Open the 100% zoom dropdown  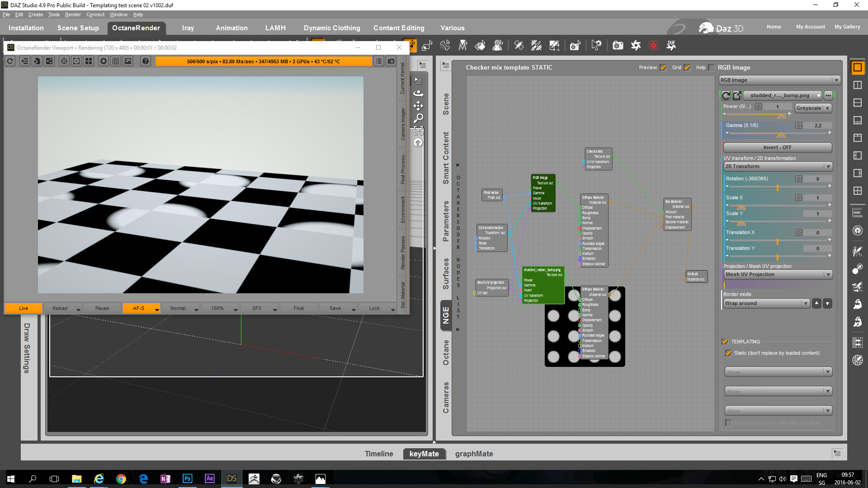[220, 308]
